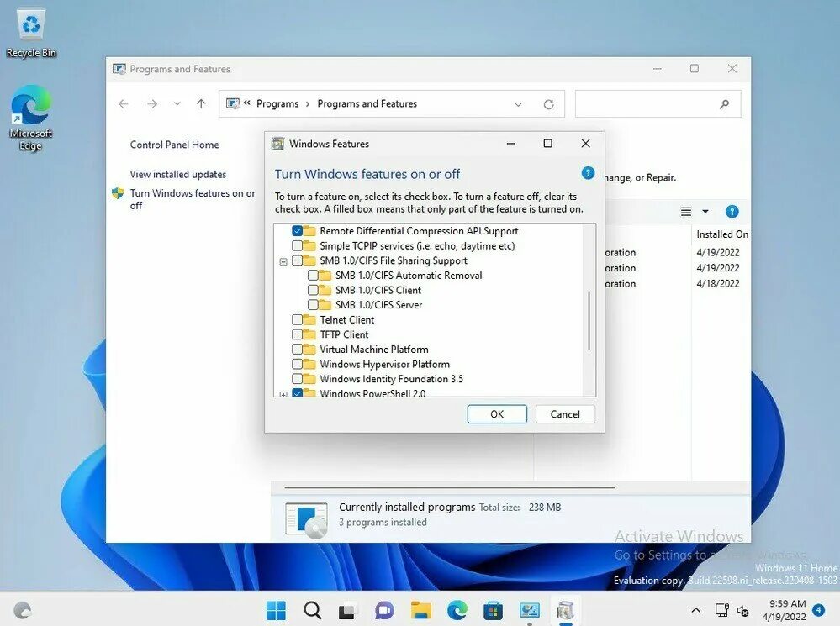This screenshot has width=840, height=626.
Task: Click the Programs breadcrumb in address bar
Action: tap(277, 104)
